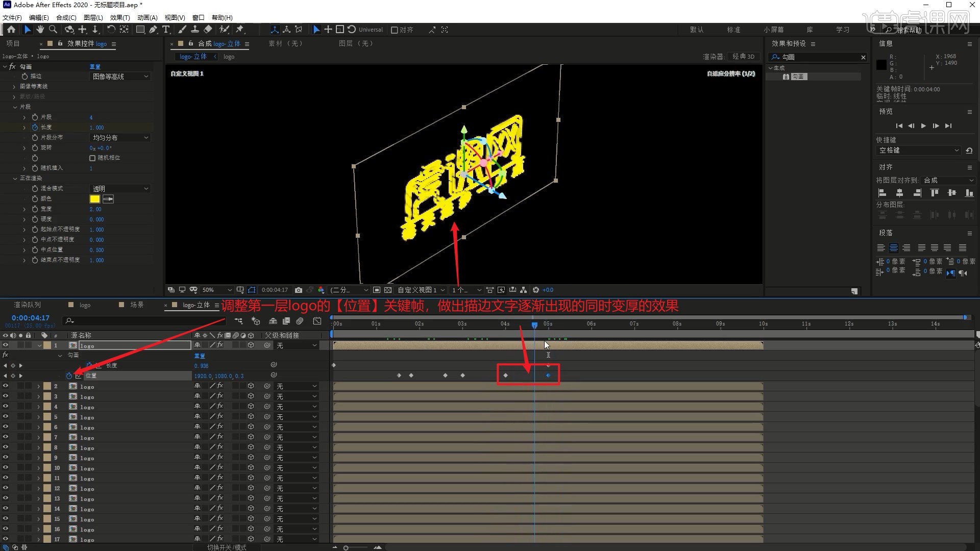980x551 pixels.
Task: Hide layer 2 logo visibility eye
Action: [x=6, y=386]
